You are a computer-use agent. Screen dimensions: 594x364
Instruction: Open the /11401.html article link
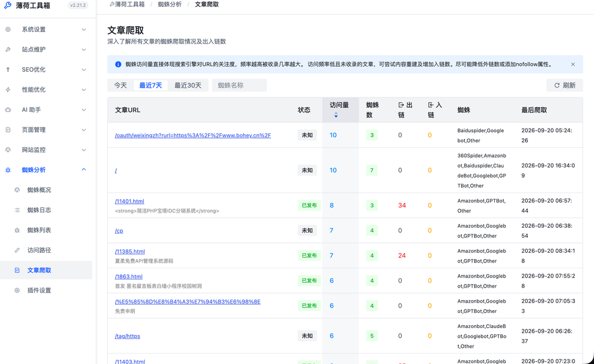[129, 201]
